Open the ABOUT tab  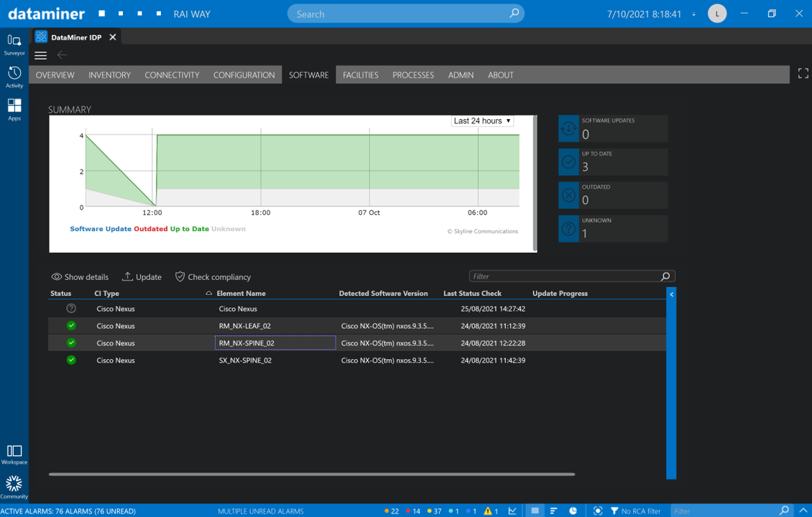(501, 75)
